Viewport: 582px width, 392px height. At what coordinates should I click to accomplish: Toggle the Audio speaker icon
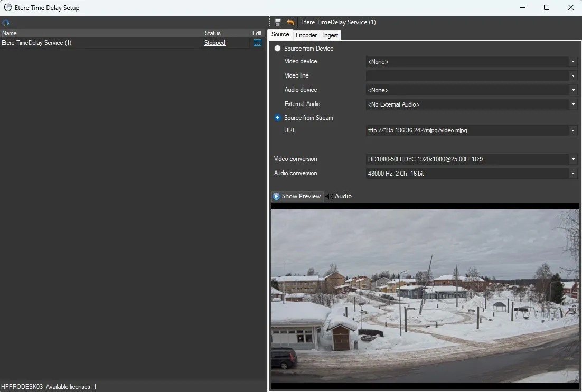pos(329,196)
